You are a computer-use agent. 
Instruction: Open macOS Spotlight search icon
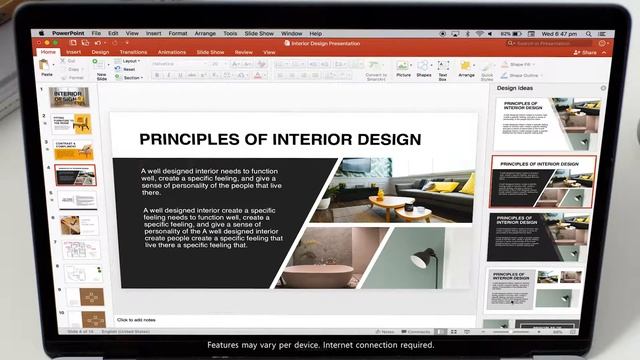click(x=588, y=34)
